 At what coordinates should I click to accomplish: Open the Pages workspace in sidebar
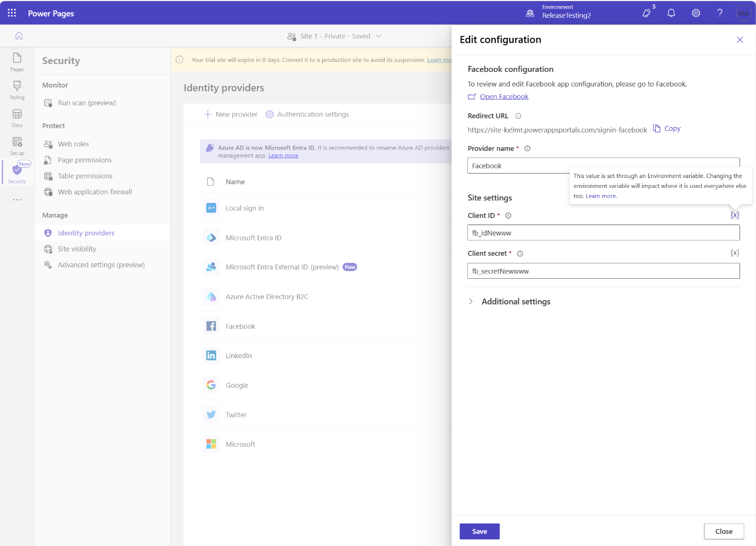pyautogui.click(x=17, y=61)
